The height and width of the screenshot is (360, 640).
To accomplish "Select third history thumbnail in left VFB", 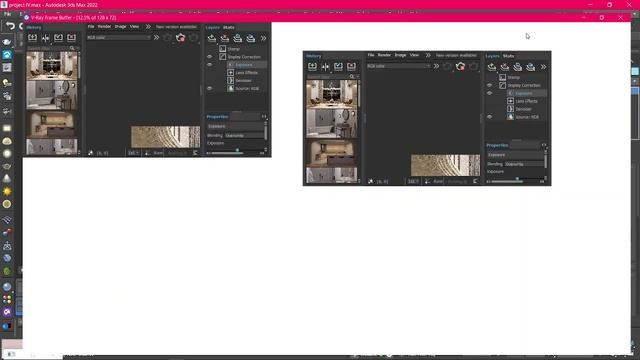I will 52,124.
